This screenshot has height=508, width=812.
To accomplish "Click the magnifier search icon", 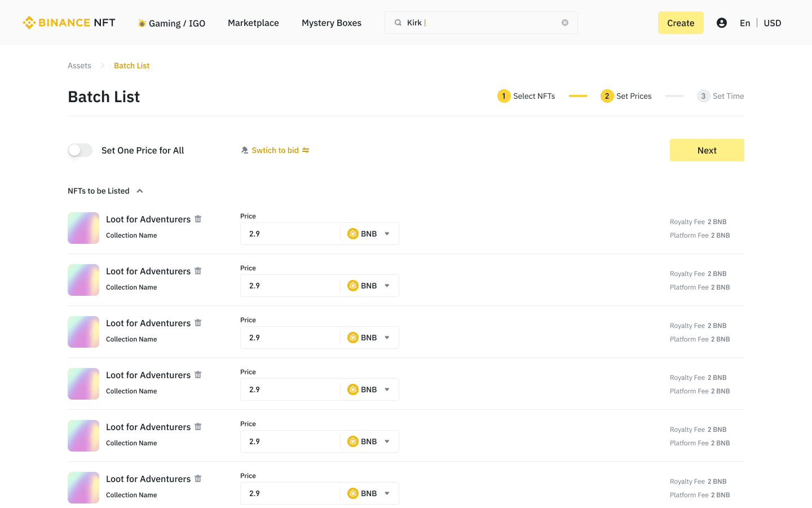I will [398, 23].
